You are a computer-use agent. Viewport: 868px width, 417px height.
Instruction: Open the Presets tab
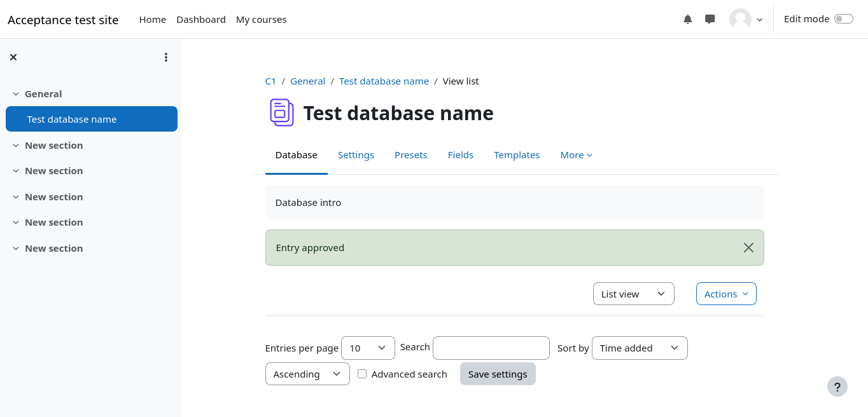coord(410,155)
